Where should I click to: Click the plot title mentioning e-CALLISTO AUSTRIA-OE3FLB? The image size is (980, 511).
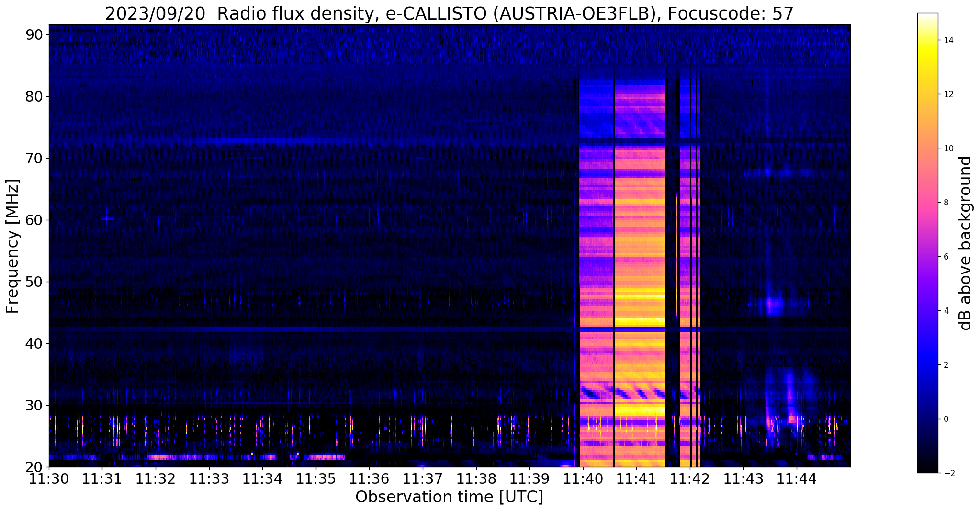point(449,13)
